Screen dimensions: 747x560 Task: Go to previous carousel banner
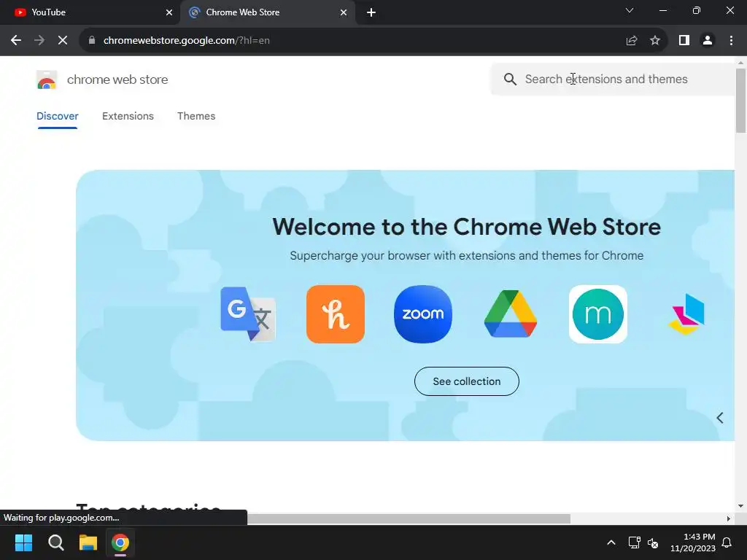pos(720,418)
